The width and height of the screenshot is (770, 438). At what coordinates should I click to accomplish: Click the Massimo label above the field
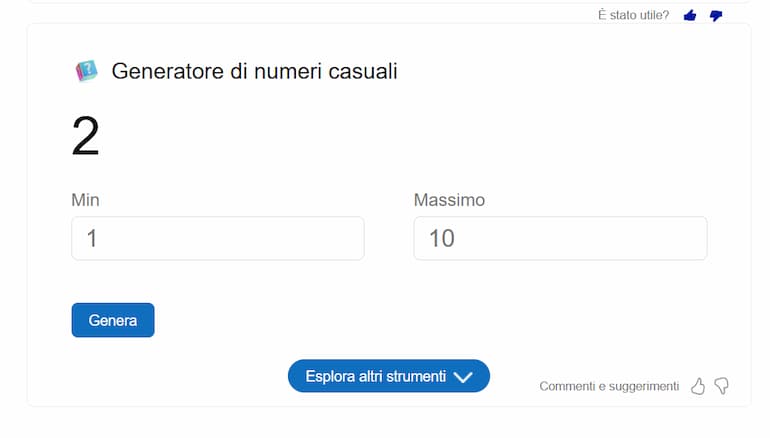(x=449, y=200)
